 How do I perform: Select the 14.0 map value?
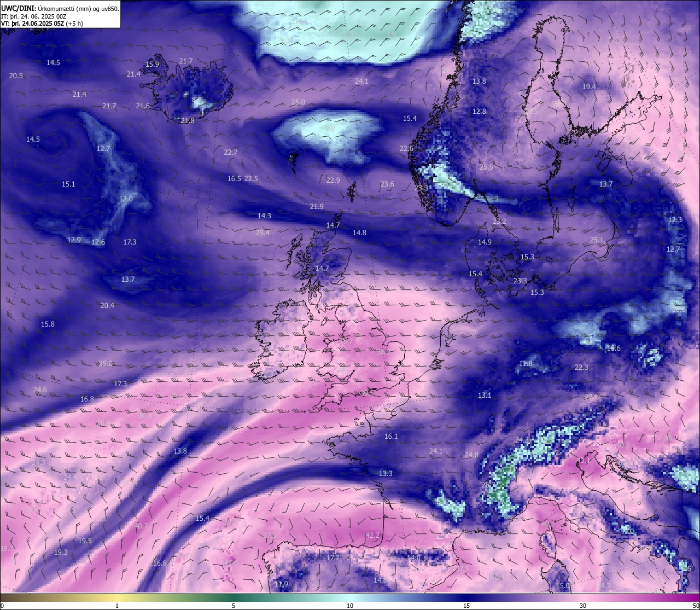(414, 558)
